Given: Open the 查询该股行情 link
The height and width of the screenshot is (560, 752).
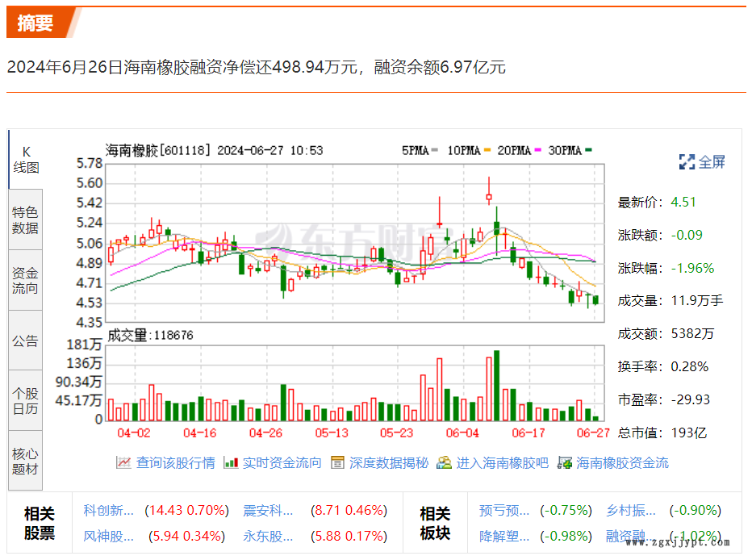Looking at the screenshot, I should click(x=176, y=462).
